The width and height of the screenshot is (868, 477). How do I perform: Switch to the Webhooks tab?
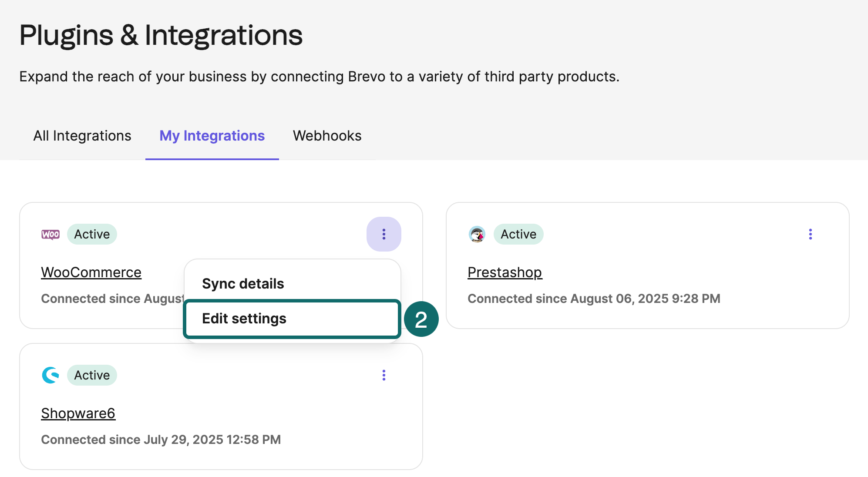click(327, 136)
